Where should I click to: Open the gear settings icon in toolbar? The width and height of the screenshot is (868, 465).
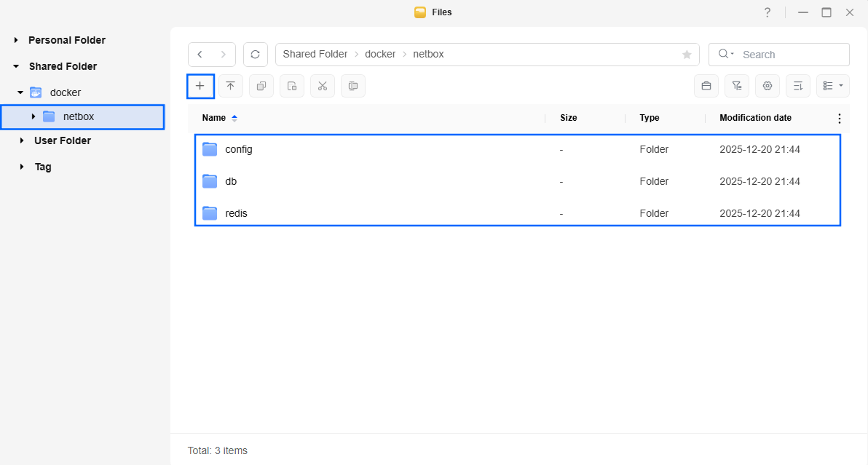[767, 86]
